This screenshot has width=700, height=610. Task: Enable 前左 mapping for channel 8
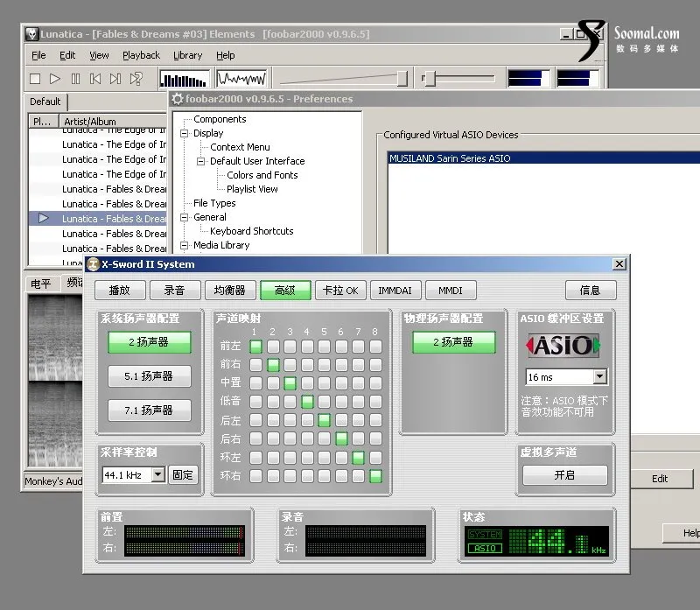pos(376,346)
